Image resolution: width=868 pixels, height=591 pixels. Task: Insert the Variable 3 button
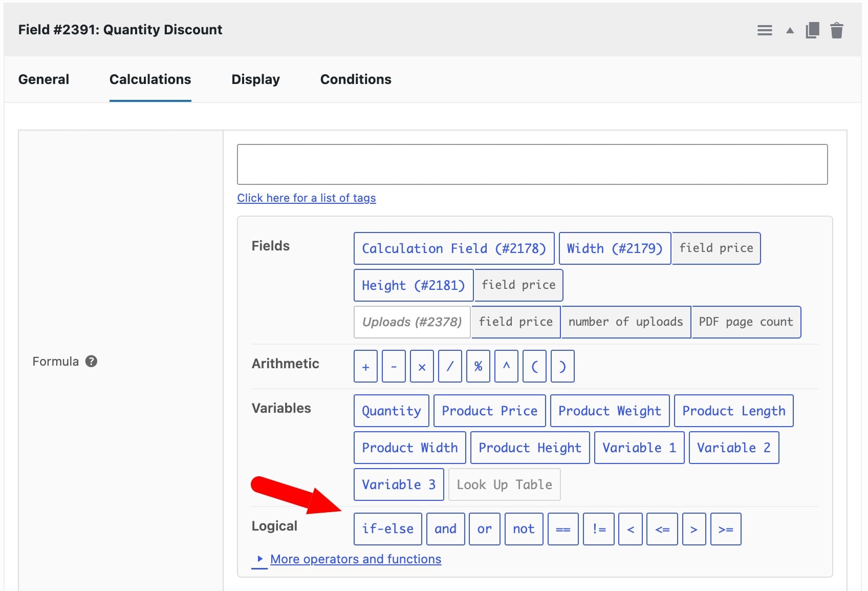click(x=399, y=484)
